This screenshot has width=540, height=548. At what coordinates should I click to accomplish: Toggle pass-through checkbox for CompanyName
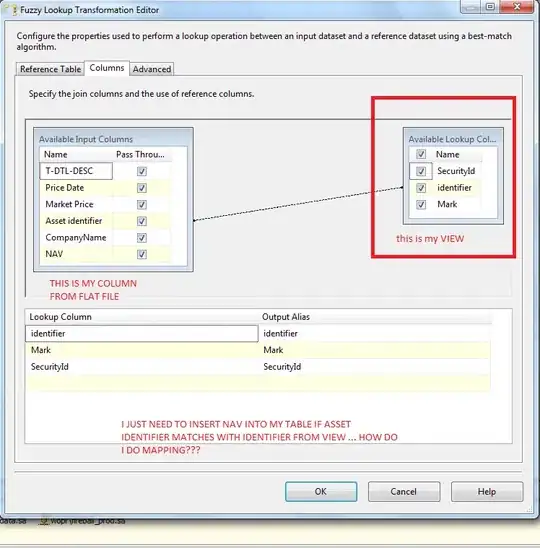(142, 238)
